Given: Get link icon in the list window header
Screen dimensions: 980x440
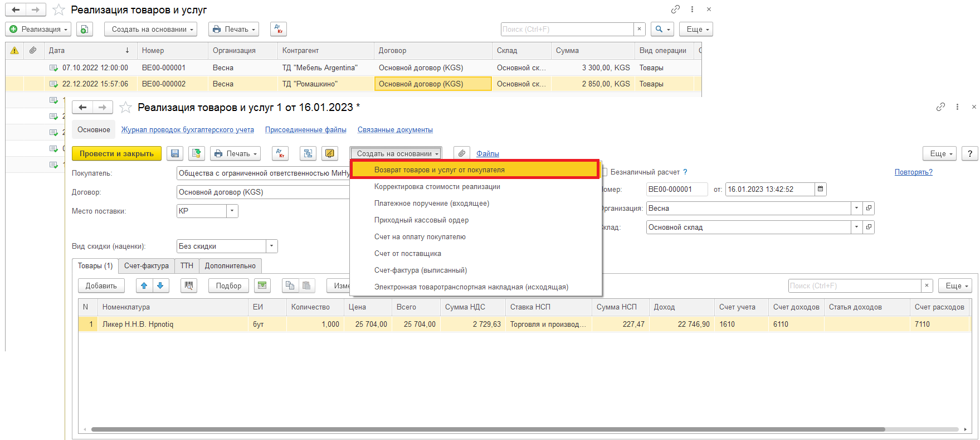Looking at the screenshot, I should pos(675,9).
